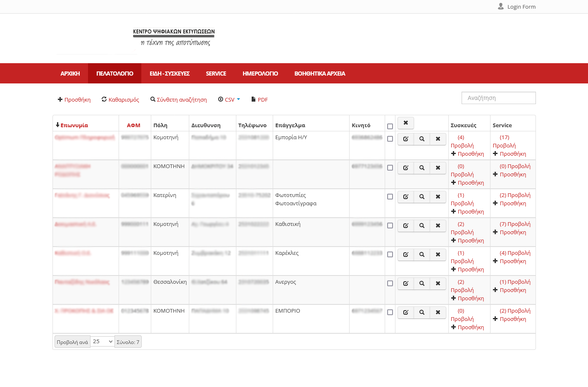Screen dimensions: 588x387
Task: Click edit icon for the ΕΜΠΟΡΙΟ row
Action: (x=406, y=313)
